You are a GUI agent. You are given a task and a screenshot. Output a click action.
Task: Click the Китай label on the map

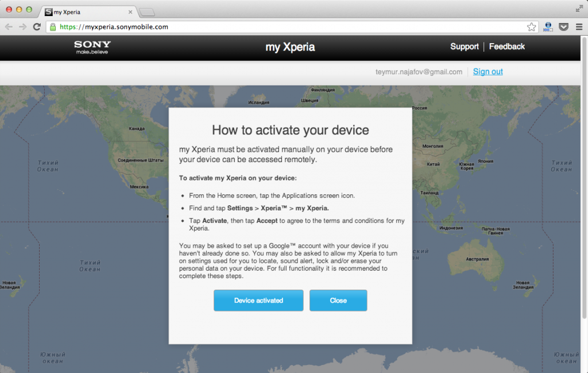click(x=433, y=164)
